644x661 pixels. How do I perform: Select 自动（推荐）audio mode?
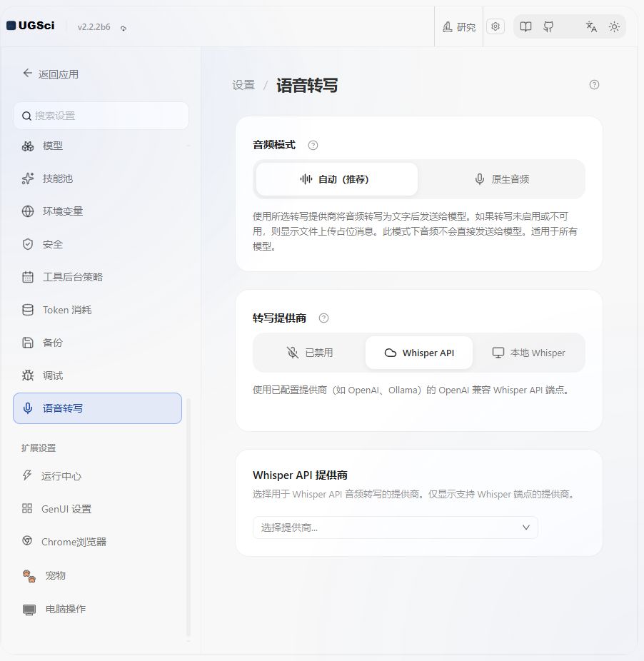pos(336,179)
